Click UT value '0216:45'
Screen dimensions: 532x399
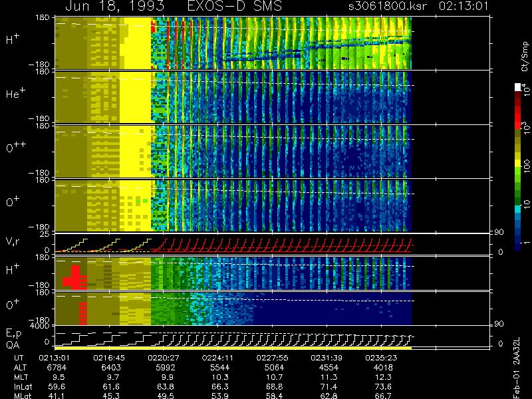tap(109, 358)
